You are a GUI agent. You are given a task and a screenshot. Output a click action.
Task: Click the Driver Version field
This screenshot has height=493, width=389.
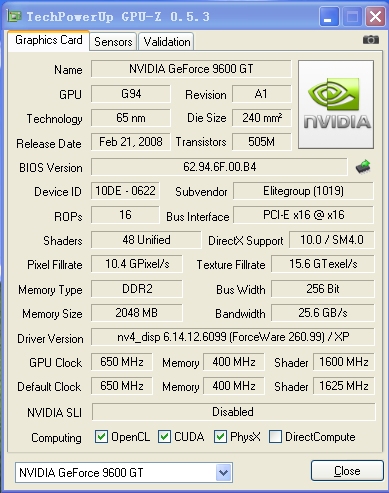click(x=233, y=337)
